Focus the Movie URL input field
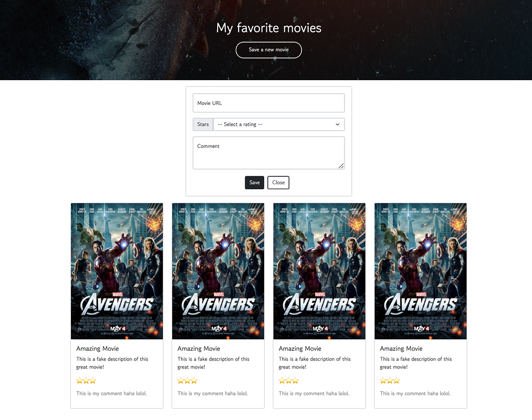532x420 pixels. [269, 103]
